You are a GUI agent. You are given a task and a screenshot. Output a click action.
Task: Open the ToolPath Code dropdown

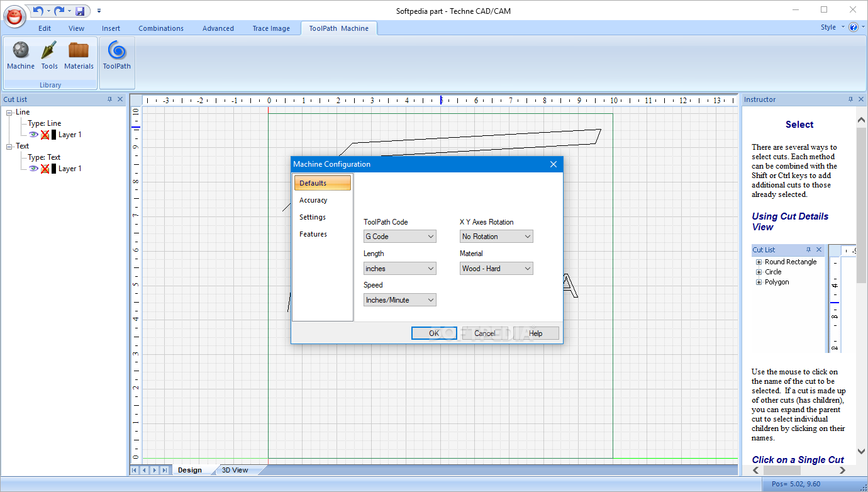(x=400, y=237)
